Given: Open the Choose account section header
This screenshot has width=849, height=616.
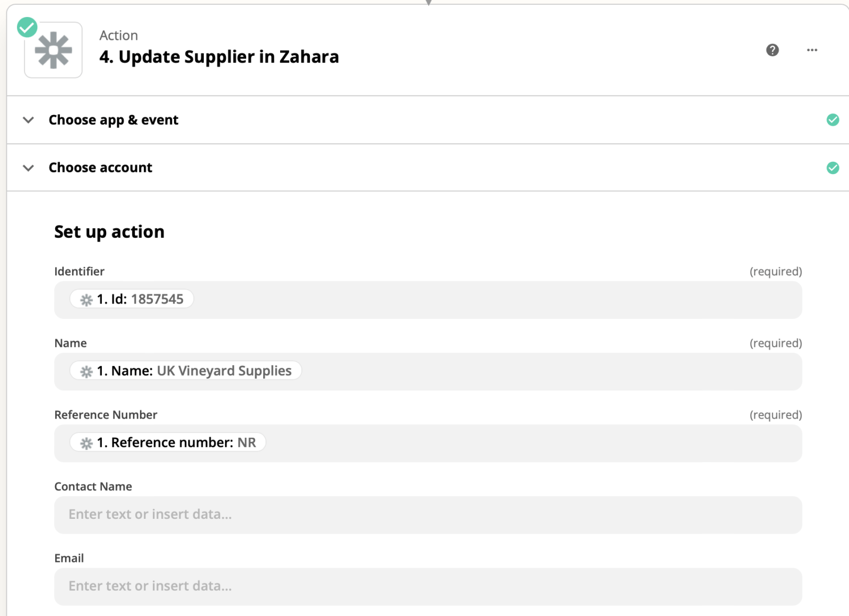Looking at the screenshot, I should coord(428,168).
